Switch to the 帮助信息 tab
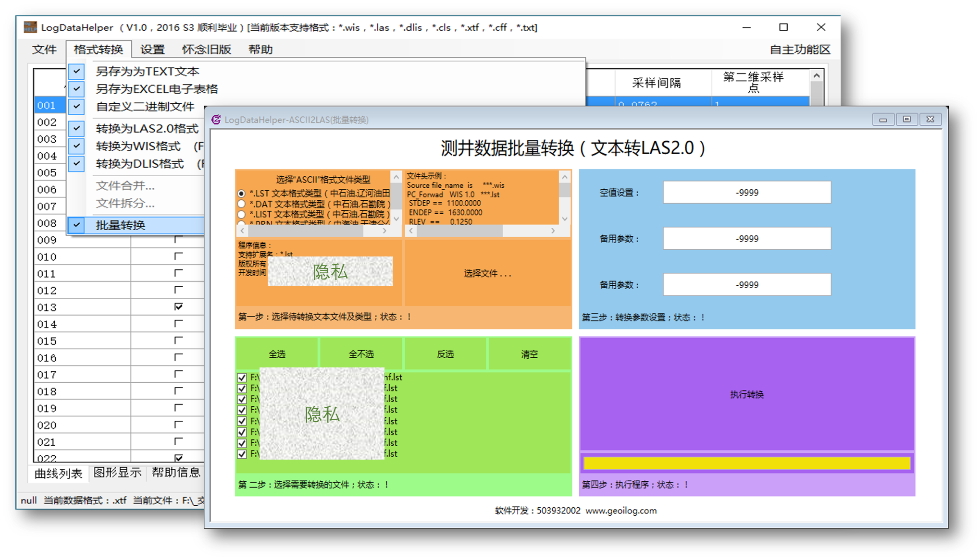This screenshot has width=980, height=560. (176, 473)
